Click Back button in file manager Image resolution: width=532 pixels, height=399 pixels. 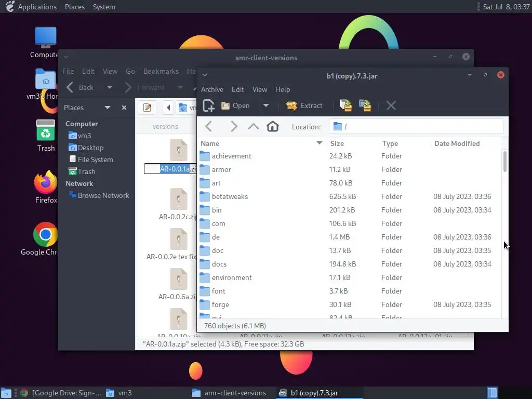point(80,87)
